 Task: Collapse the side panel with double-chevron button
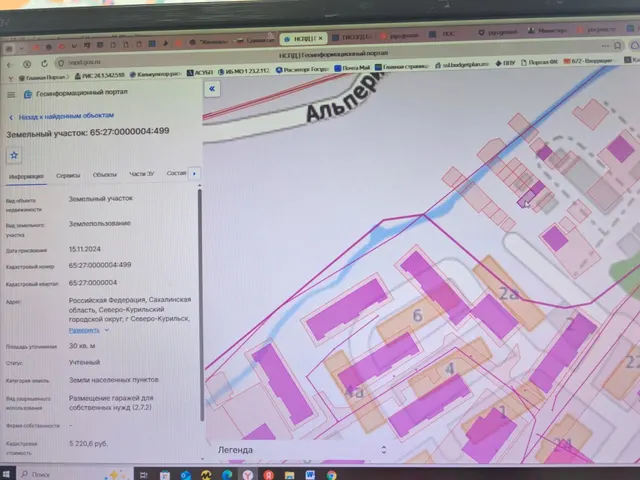pyautogui.click(x=212, y=89)
